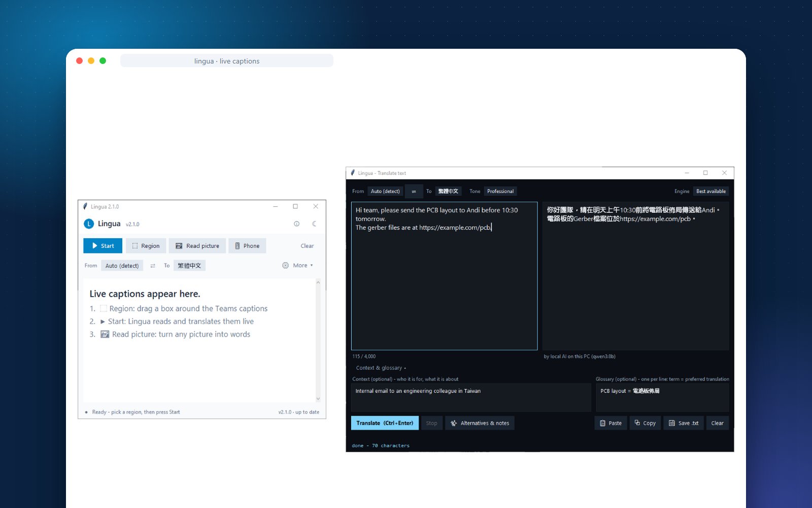Screen dimensions: 812x508
Task: Open Engine Best available dropdown
Action: (711, 192)
